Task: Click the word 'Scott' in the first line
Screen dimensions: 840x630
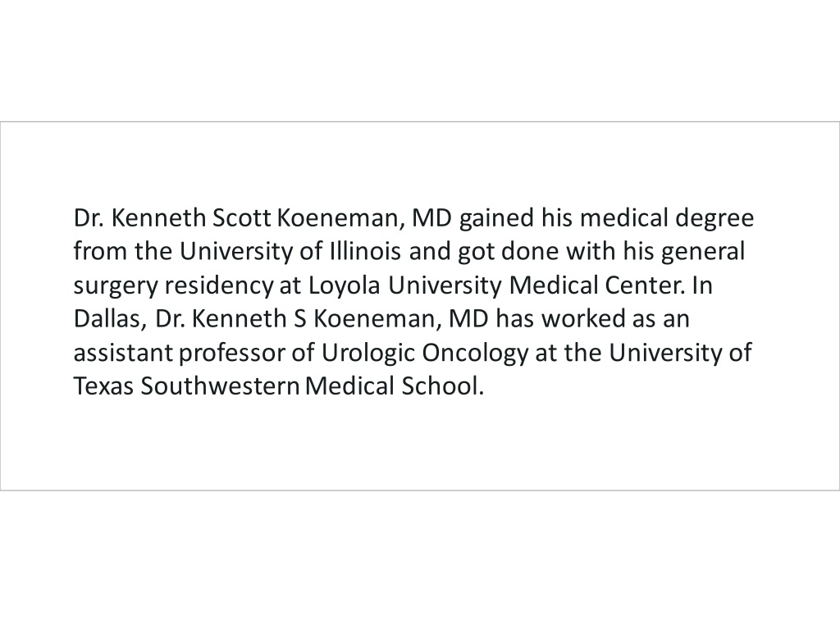Action: point(242,218)
